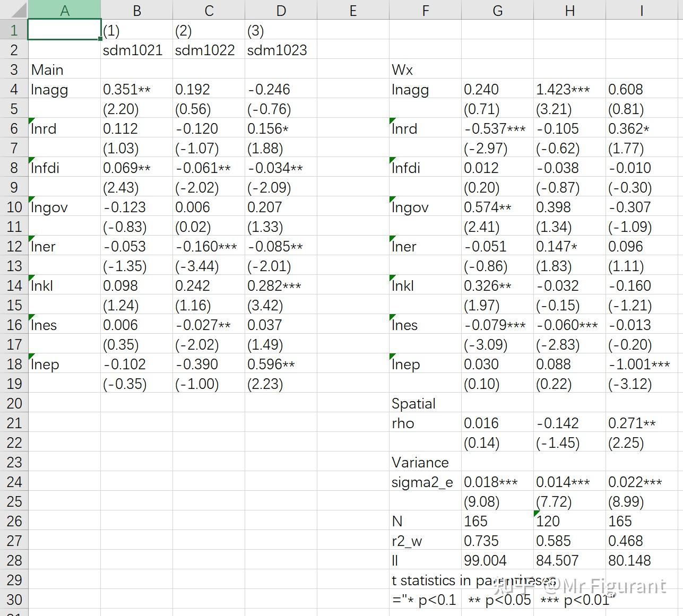Click cell with value 84.507
The width and height of the screenshot is (683, 616).
[569, 560]
